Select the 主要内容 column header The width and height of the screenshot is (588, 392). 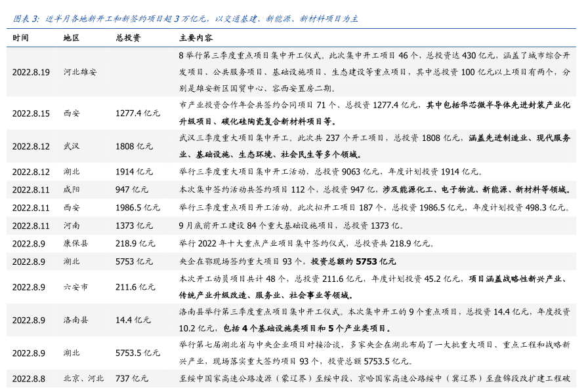pos(195,38)
